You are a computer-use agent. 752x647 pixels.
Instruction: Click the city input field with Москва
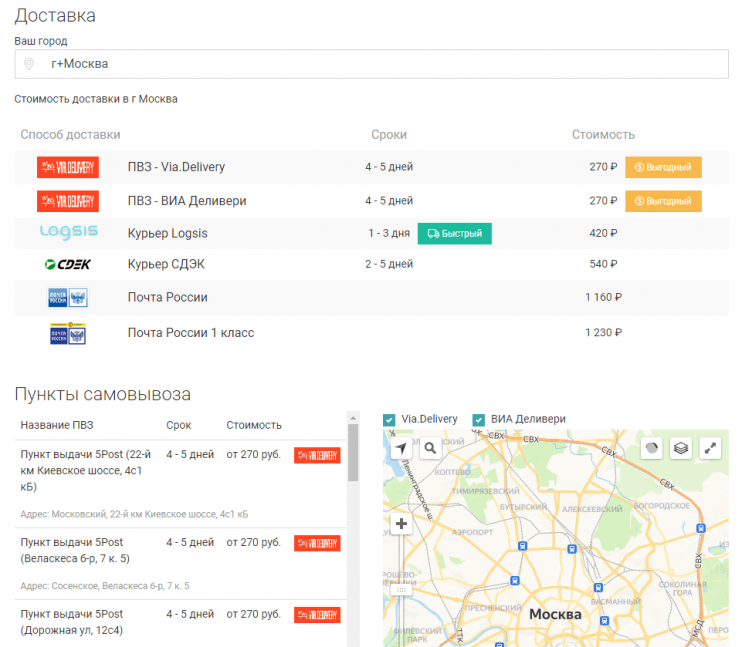click(380, 64)
